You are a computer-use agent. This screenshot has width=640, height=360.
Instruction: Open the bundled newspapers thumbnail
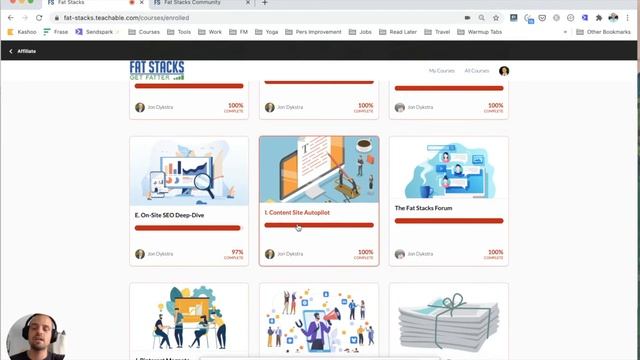[449, 319]
